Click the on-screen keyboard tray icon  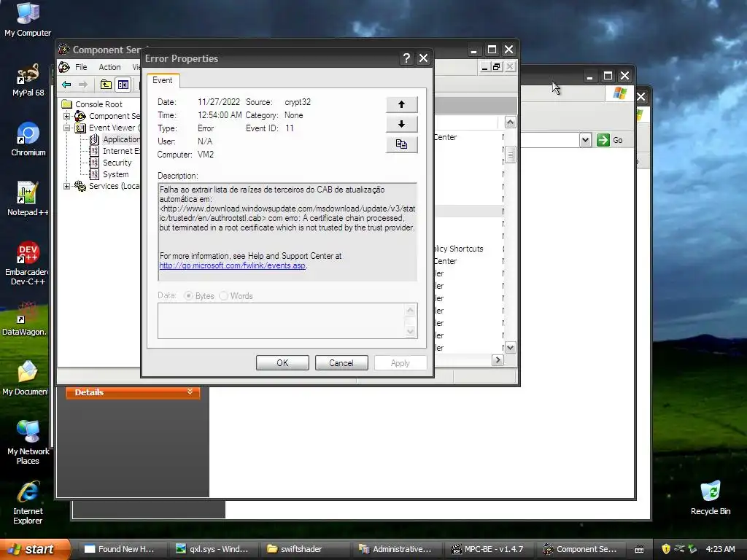pos(639,549)
